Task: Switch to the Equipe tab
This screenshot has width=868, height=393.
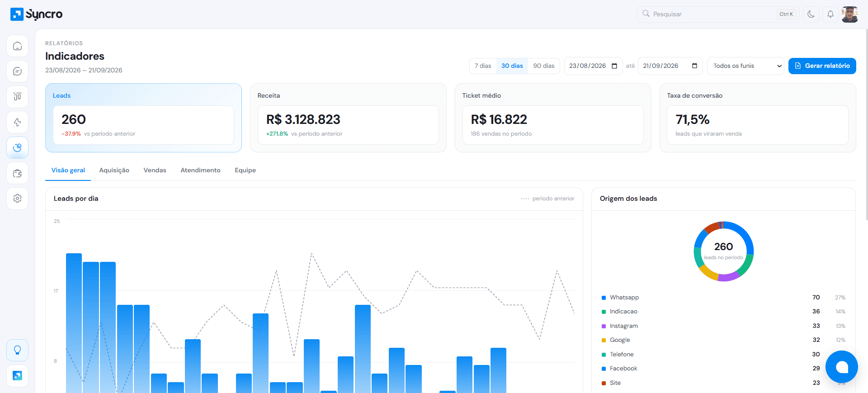Action: click(245, 170)
